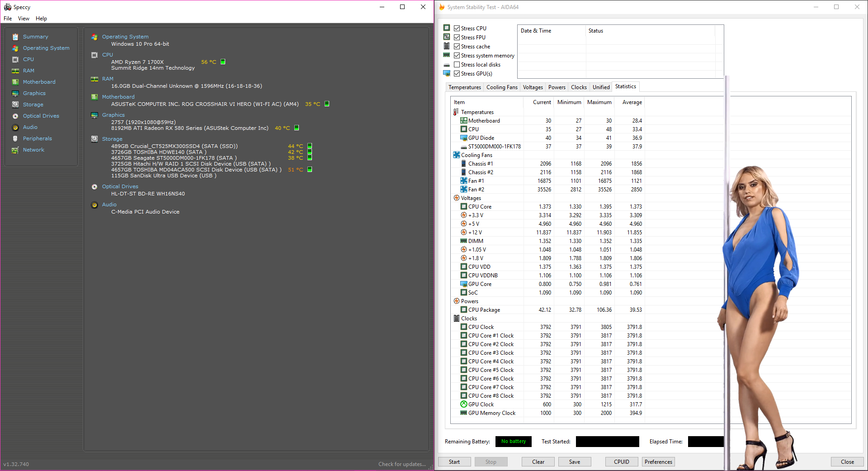Uncheck Stress CPU checkbox
The width and height of the screenshot is (868, 471).
click(457, 28)
